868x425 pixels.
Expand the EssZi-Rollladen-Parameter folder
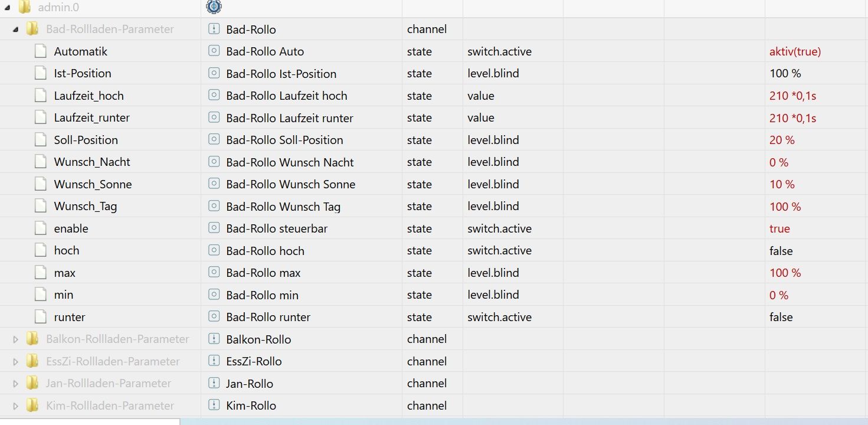pos(15,361)
